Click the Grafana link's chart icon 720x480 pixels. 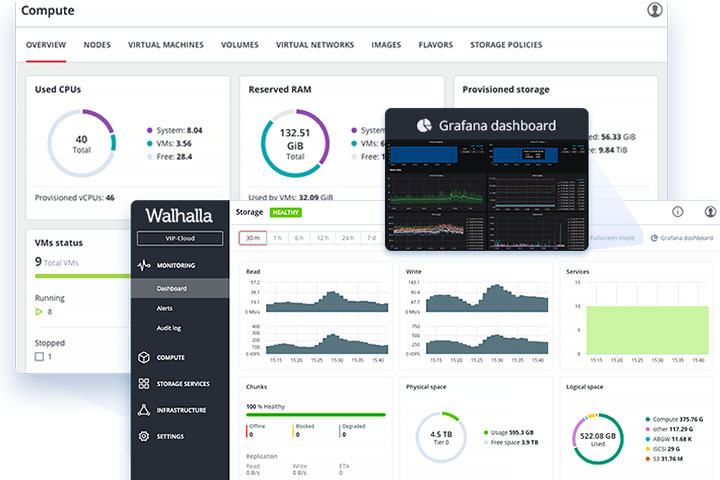pyautogui.click(x=654, y=238)
